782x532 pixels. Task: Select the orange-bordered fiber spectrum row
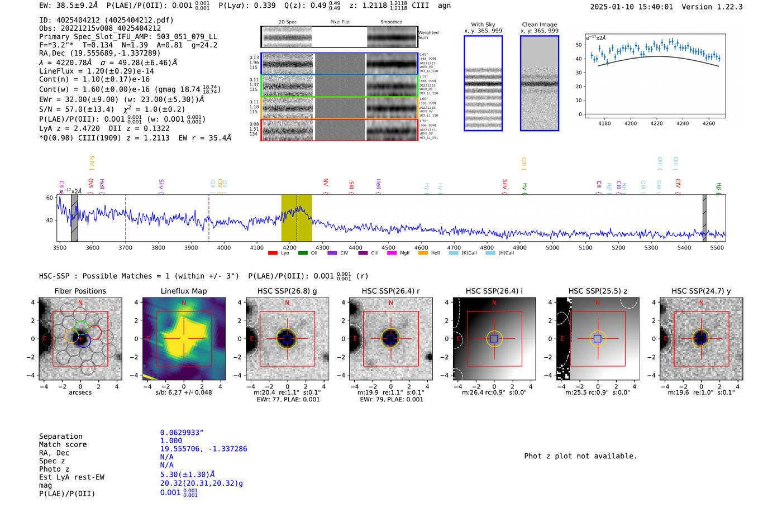point(340,108)
